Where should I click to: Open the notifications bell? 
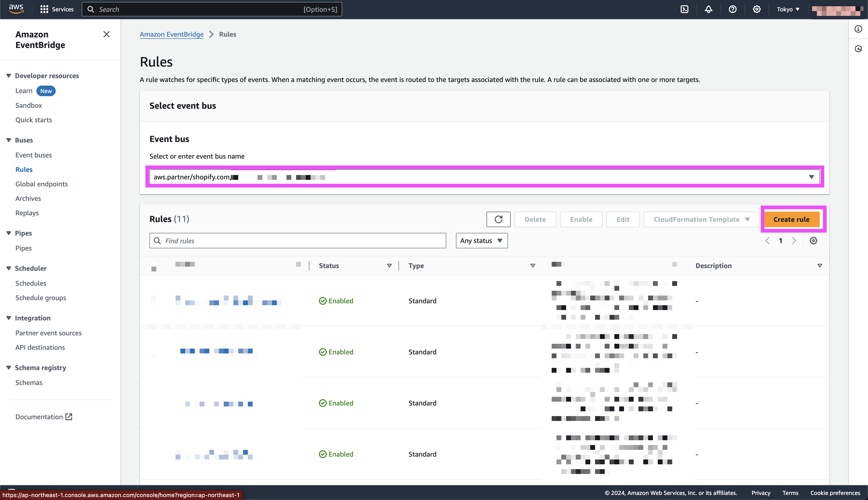[708, 9]
